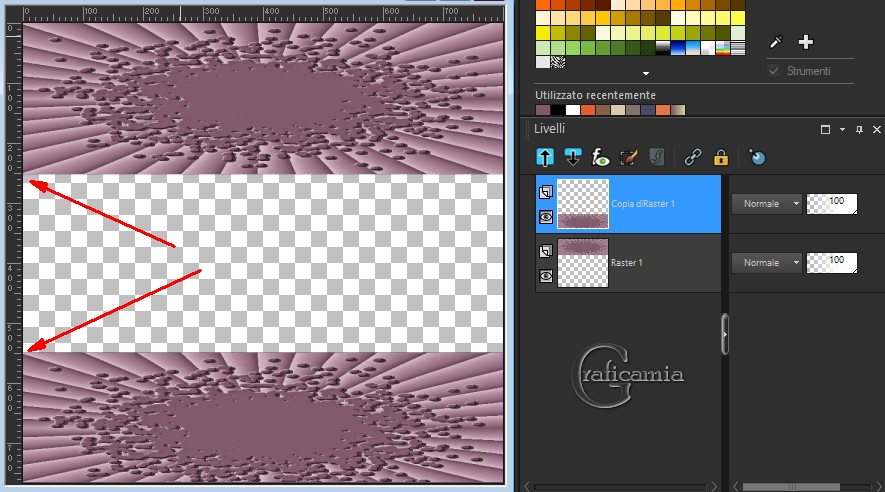
Task: Click the move layer down arrow icon
Action: coord(573,157)
